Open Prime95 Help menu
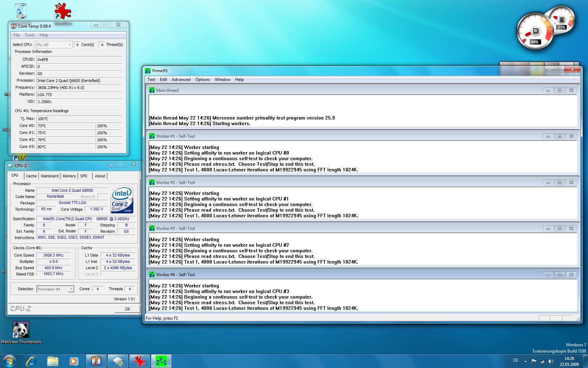588x368 pixels. 239,80
